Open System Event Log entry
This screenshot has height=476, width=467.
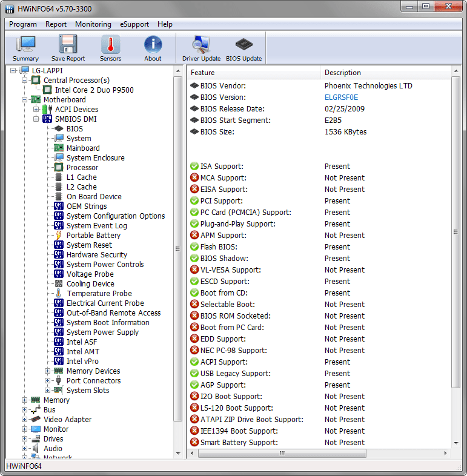pos(96,226)
